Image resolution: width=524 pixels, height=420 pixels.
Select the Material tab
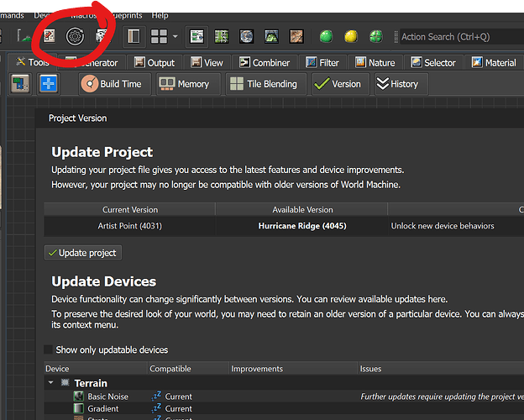click(x=494, y=62)
